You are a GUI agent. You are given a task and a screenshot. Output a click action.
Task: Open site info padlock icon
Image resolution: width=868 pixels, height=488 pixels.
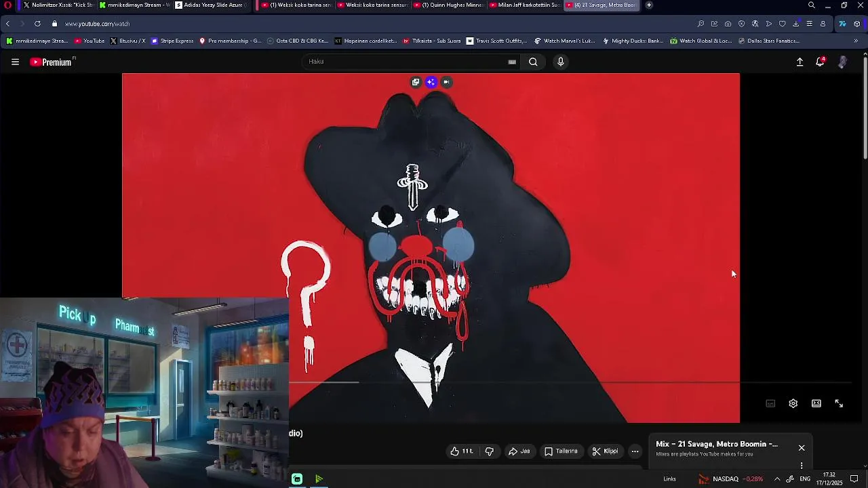54,24
